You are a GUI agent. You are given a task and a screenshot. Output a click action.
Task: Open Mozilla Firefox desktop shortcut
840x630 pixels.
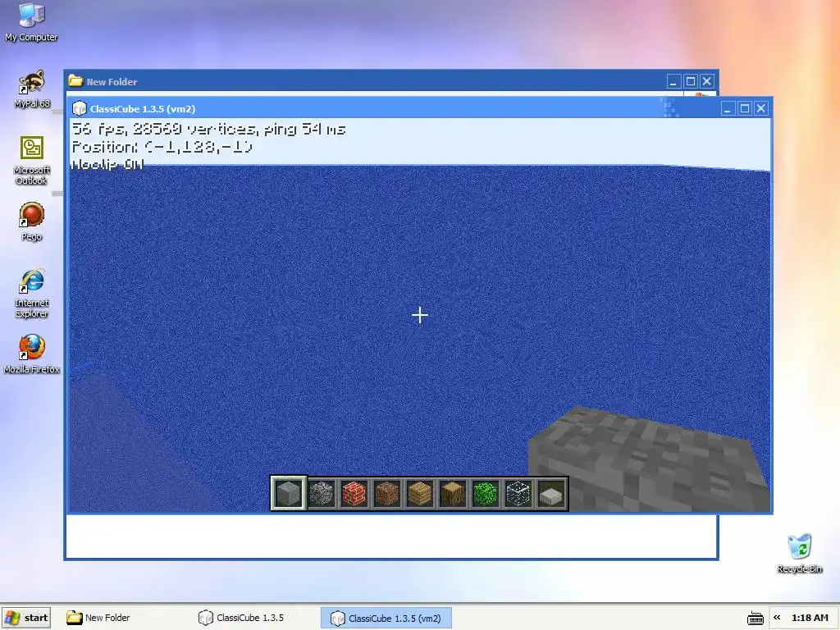(x=32, y=354)
